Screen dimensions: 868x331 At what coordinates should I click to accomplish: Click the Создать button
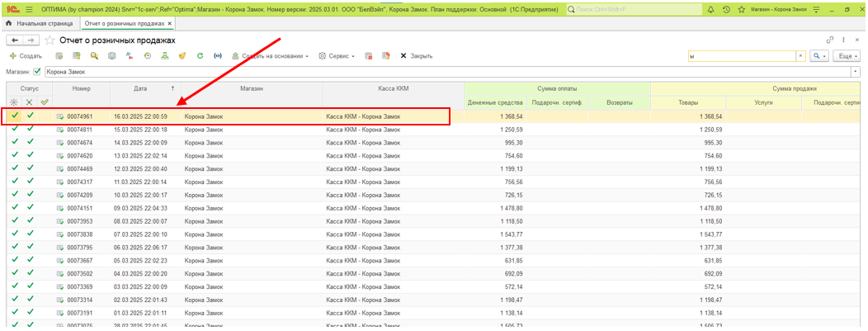(26, 56)
